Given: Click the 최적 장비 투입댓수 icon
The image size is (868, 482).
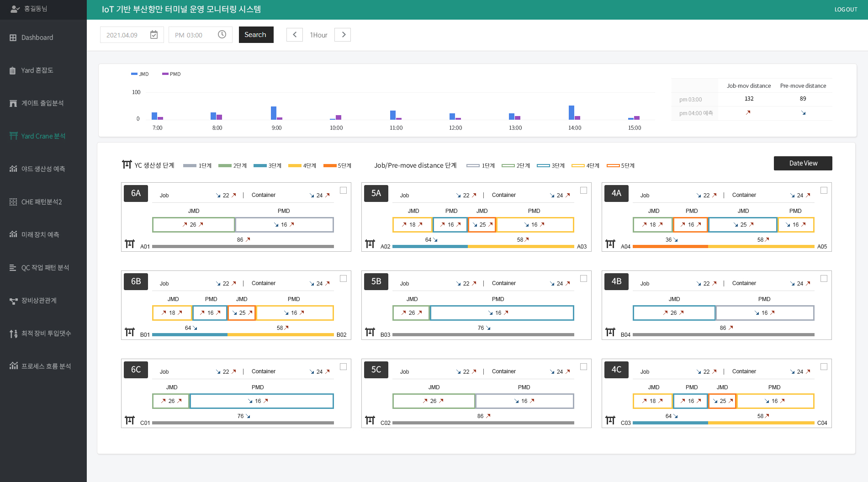Looking at the screenshot, I should [x=13, y=334].
